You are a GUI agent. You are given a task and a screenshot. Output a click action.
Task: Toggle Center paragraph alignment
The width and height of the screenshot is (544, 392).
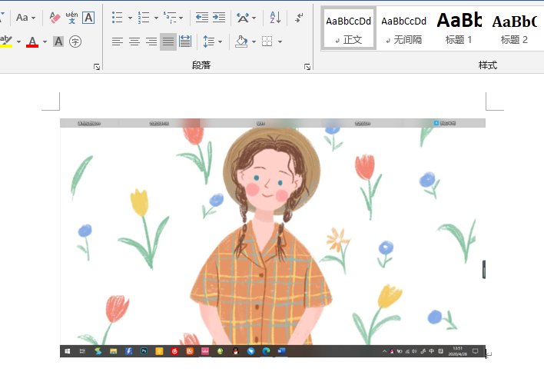point(134,42)
